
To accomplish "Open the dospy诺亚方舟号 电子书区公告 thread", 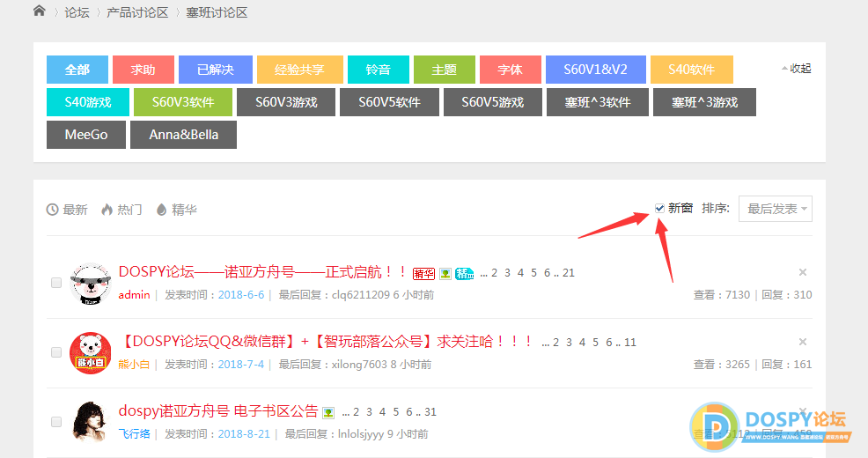I will (x=217, y=411).
